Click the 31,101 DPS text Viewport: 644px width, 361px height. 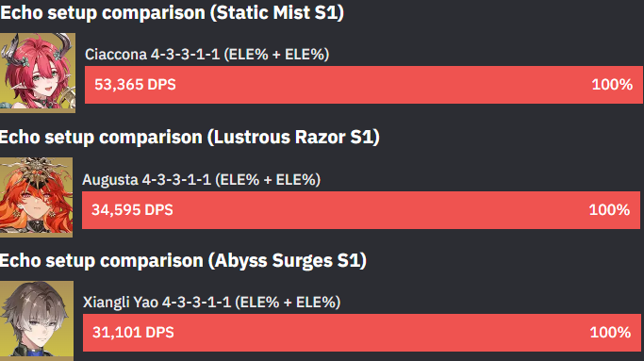tap(133, 333)
